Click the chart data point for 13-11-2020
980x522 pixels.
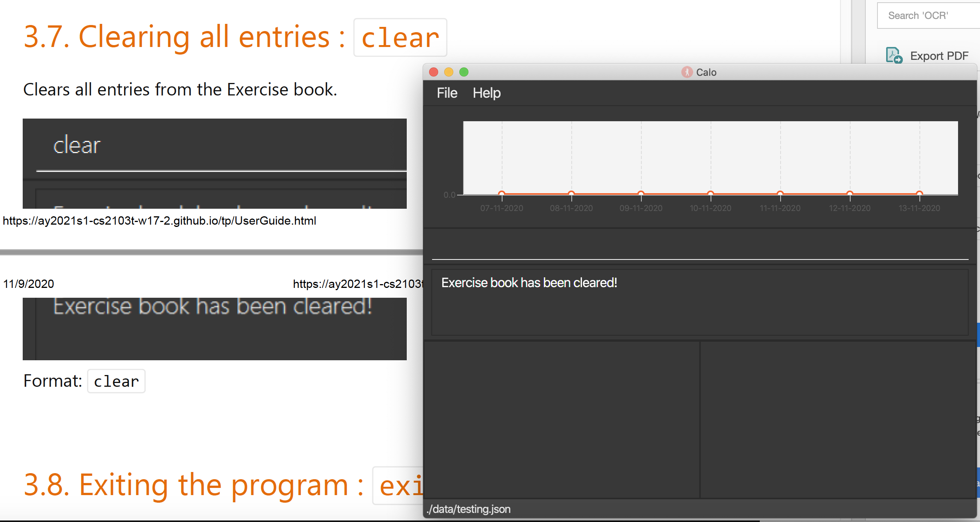919,194
